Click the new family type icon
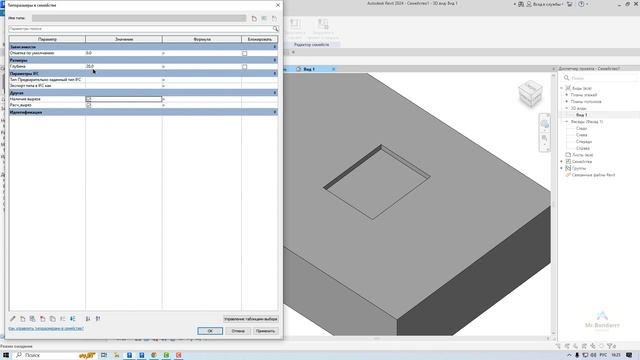The image size is (640, 360). click(x=254, y=18)
